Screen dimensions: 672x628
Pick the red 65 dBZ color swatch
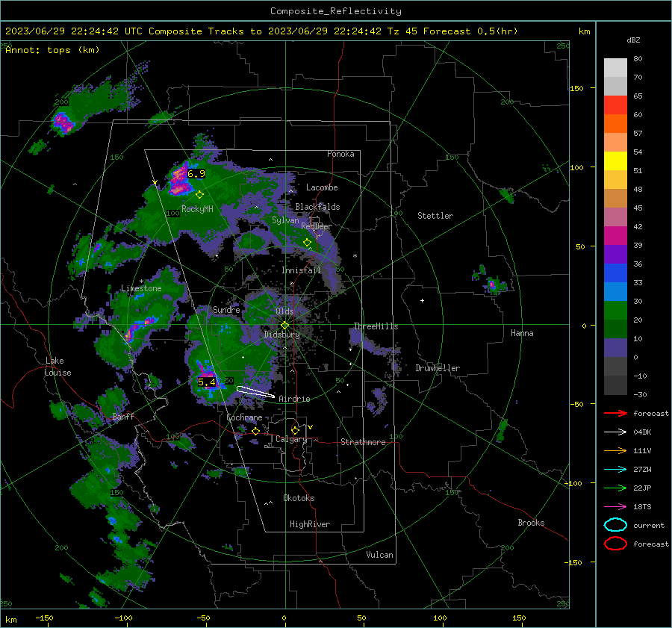pos(615,105)
